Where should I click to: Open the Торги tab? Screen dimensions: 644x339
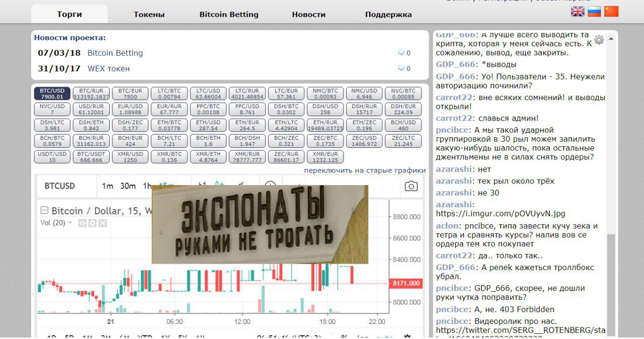point(69,15)
